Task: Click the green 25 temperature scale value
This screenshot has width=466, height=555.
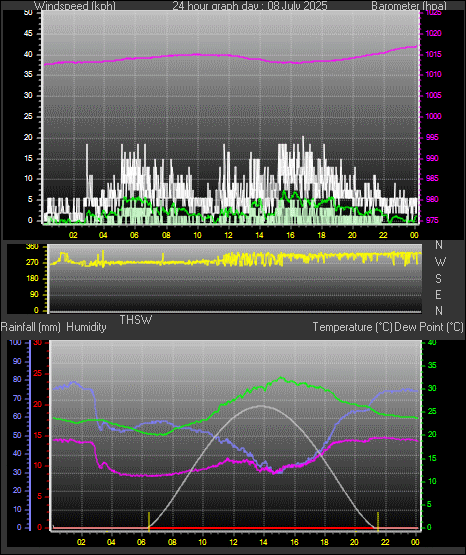Action: [432, 412]
